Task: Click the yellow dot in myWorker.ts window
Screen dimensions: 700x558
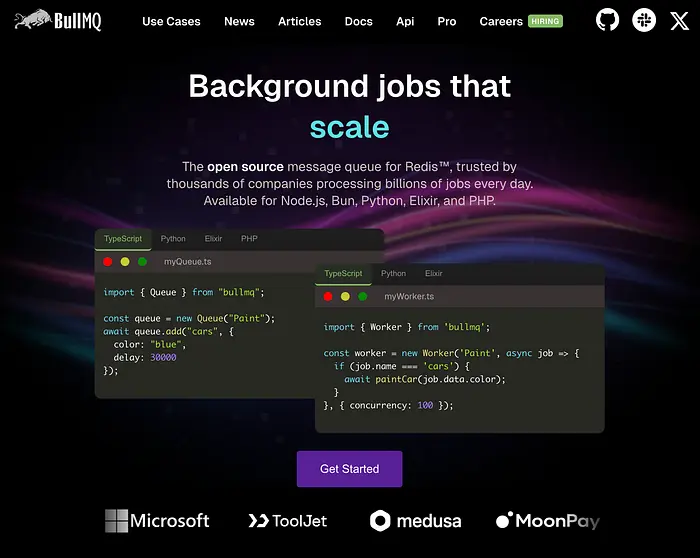Action: (345, 296)
